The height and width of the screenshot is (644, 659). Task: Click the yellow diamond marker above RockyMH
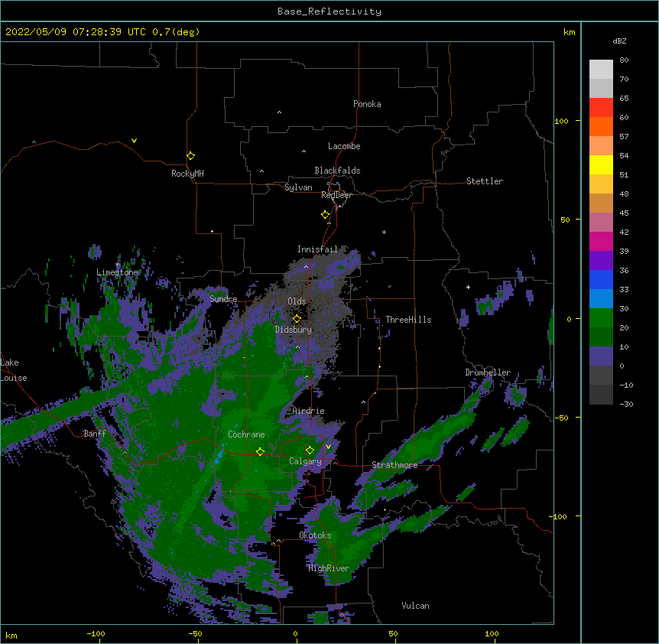coord(190,156)
